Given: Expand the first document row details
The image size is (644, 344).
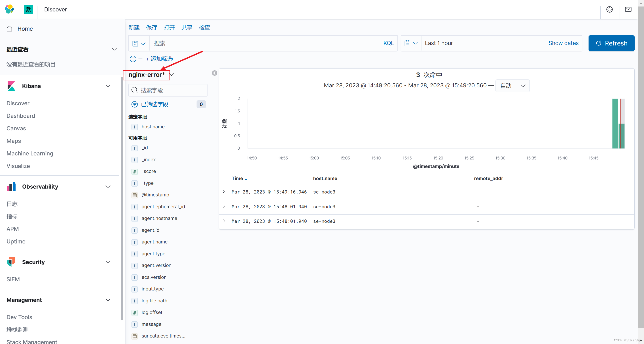Looking at the screenshot, I should [224, 191].
